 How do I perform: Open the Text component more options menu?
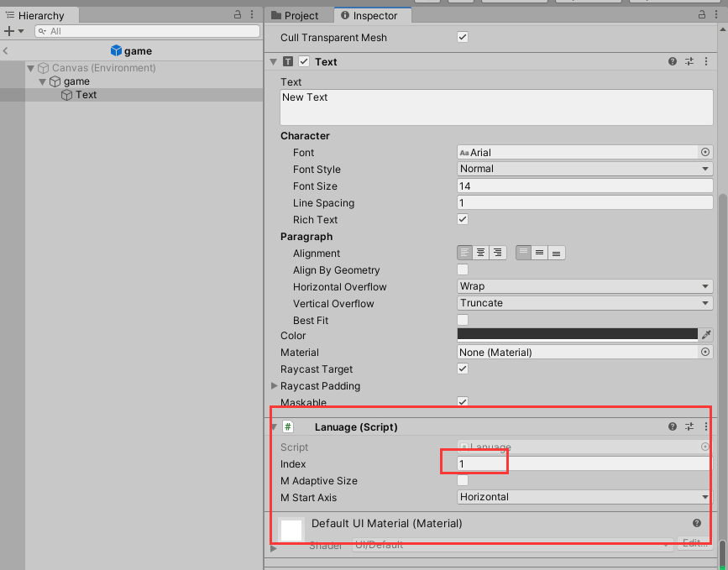click(x=704, y=62)
